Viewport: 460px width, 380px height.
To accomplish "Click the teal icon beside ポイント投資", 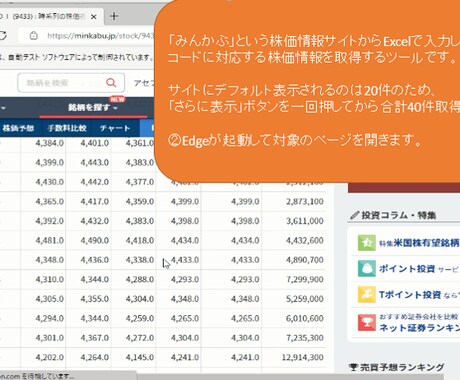I will (x=367, y=269).
